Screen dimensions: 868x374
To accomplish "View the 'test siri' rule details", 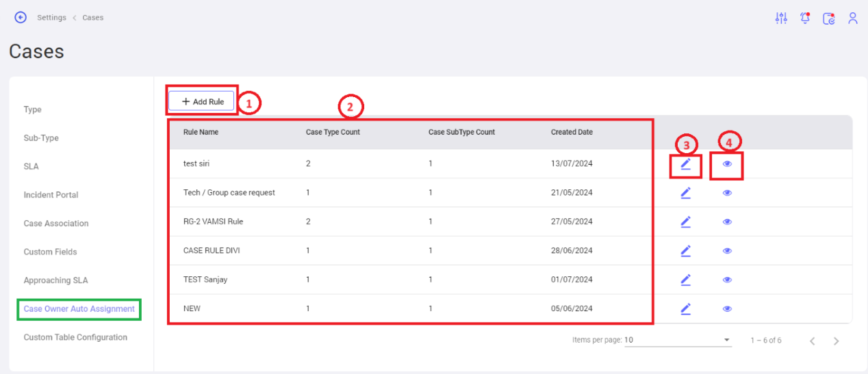I will click(x=727, y=164).
